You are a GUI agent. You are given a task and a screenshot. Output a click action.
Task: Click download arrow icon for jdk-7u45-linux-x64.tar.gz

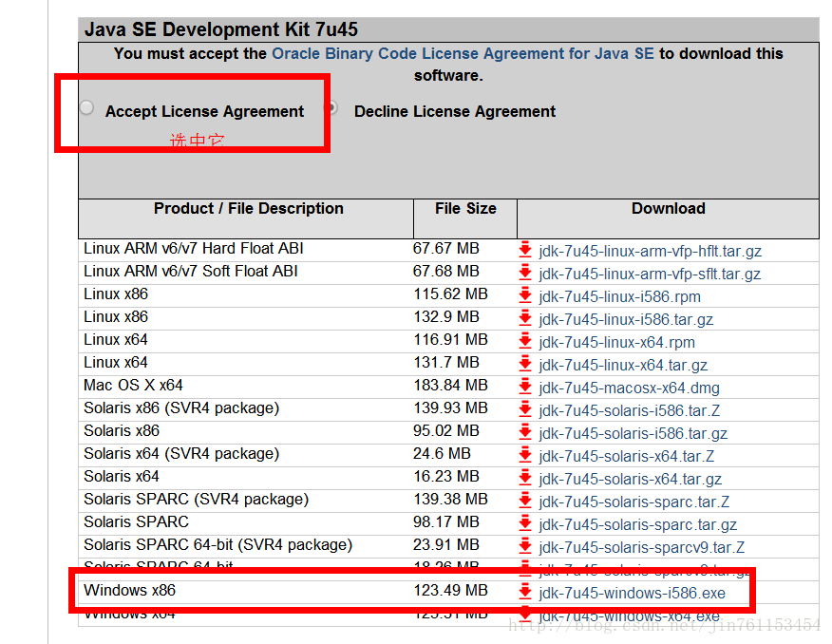tap(525, 364)
